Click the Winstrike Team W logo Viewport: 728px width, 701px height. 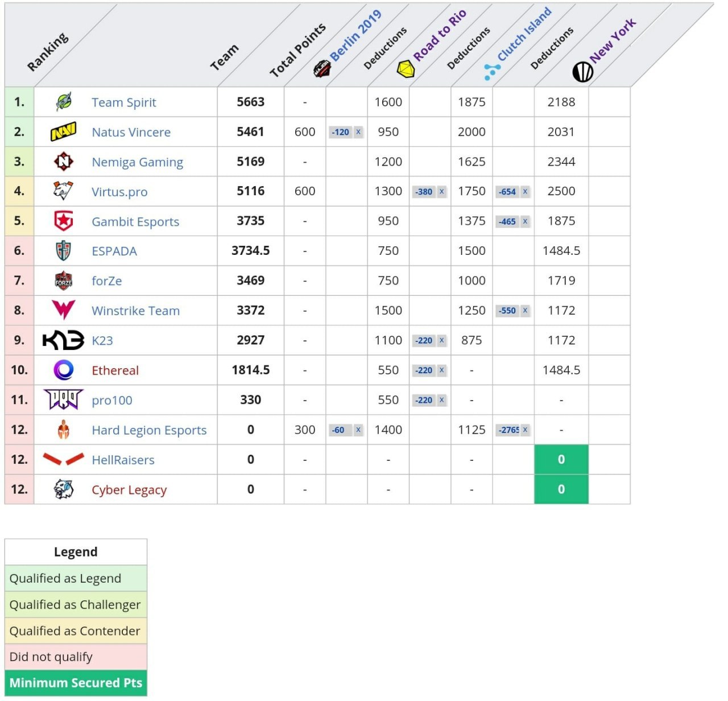[64, 310]
